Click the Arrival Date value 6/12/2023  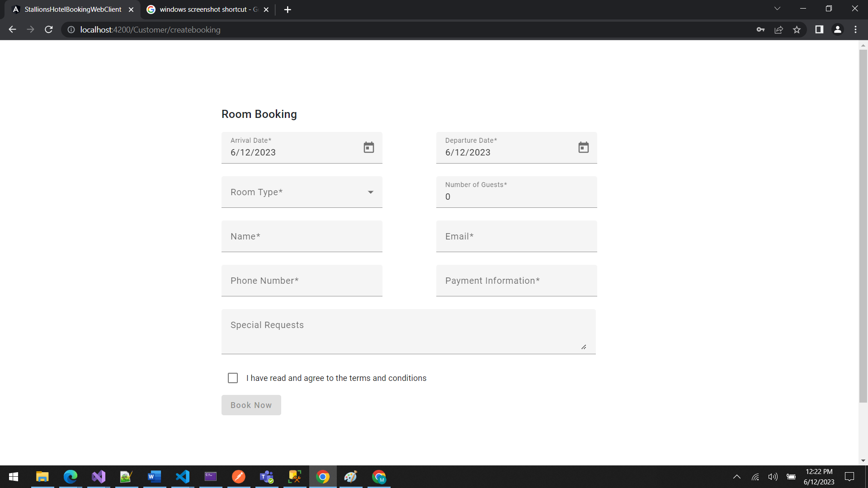pyautogui.click(x=253, y=153)
